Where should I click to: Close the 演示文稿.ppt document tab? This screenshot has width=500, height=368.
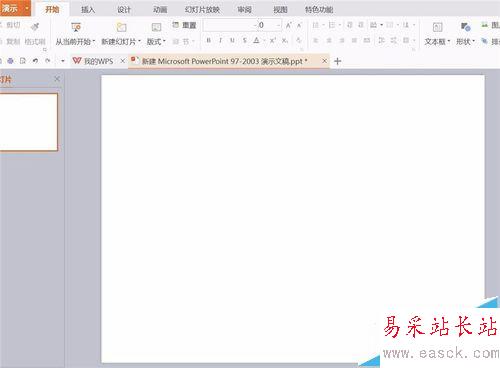(324, 61)
